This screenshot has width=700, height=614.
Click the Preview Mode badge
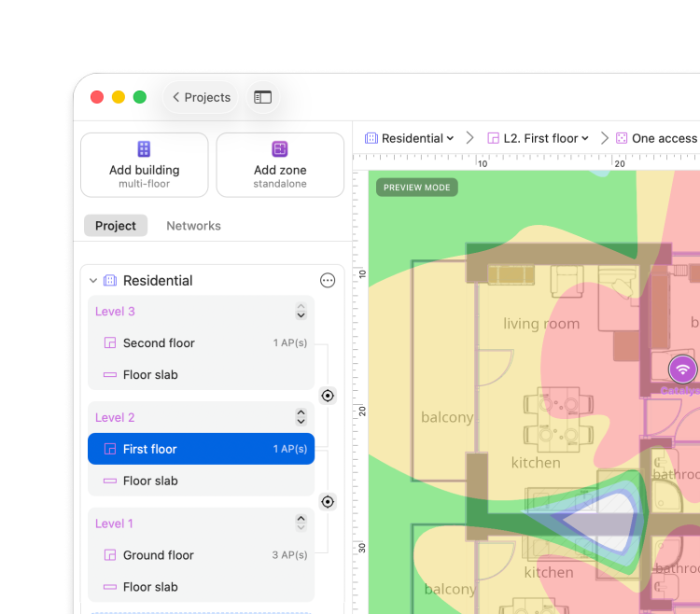click(x=417, y=188)
